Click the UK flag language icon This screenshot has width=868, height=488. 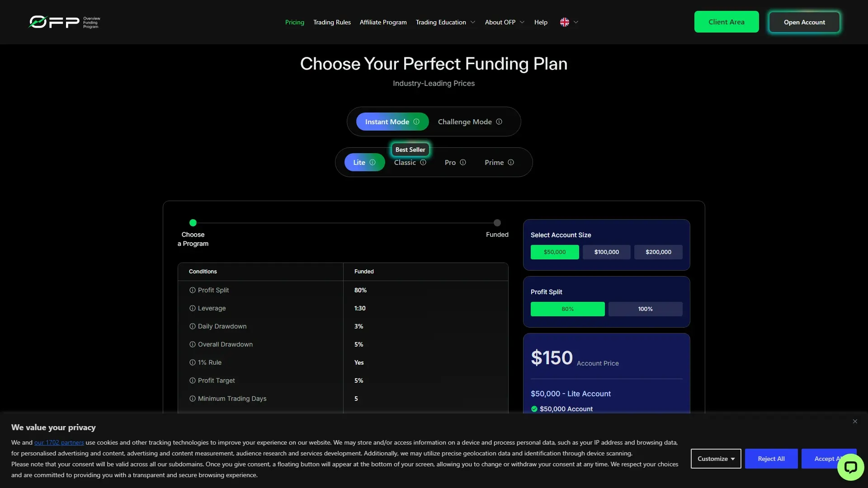[x=565, y=22]
